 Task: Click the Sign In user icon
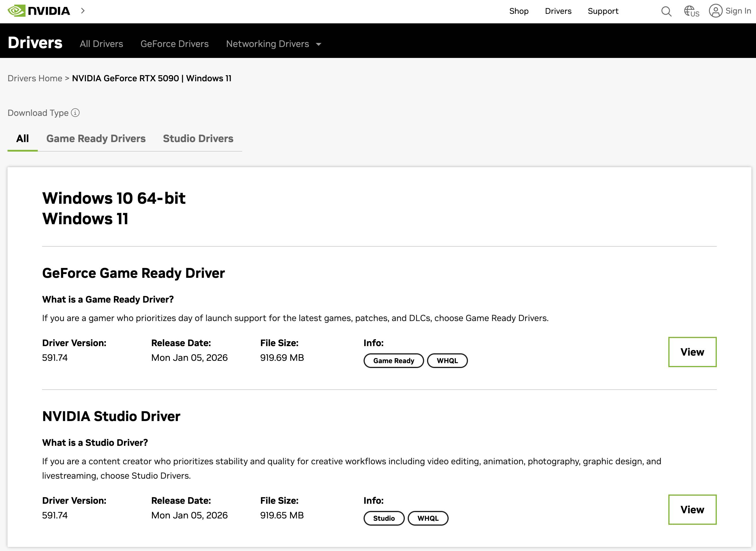click(x=715, y=11)
